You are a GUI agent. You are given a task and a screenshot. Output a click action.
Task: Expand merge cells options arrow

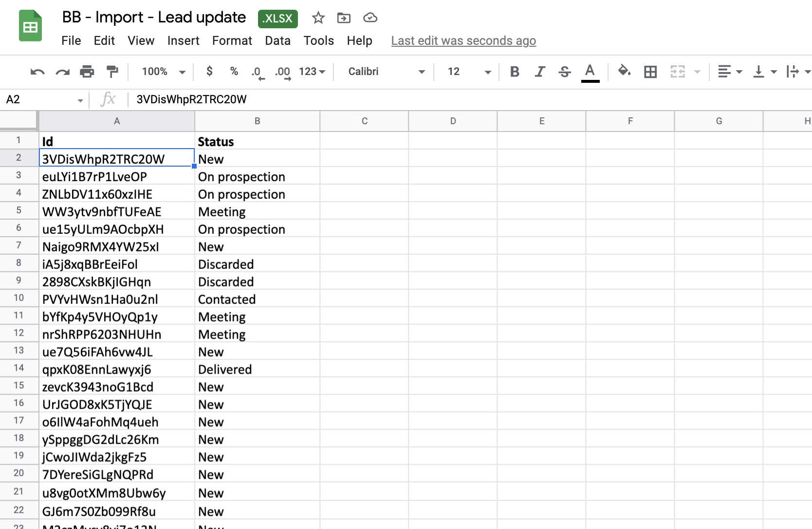click(x=697, y=72)
